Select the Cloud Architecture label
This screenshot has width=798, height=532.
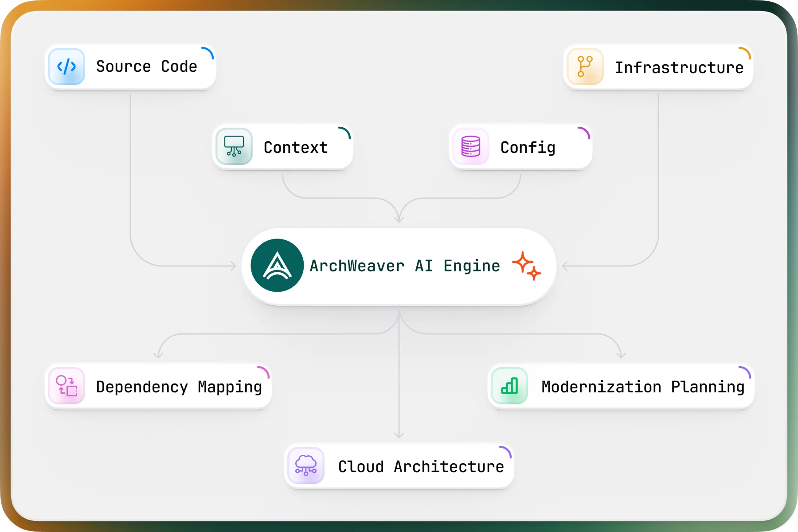(421, 466)
